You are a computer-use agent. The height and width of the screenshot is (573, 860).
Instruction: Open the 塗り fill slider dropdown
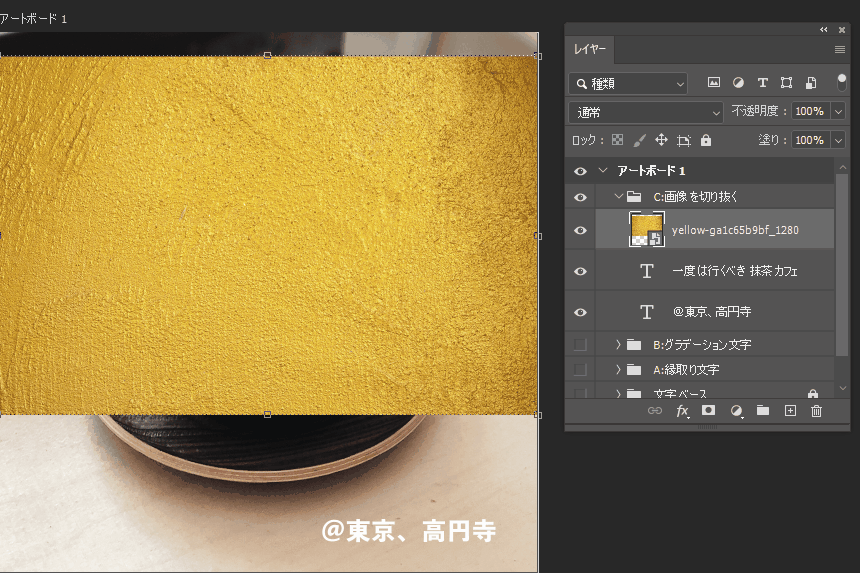click(839, 140)
